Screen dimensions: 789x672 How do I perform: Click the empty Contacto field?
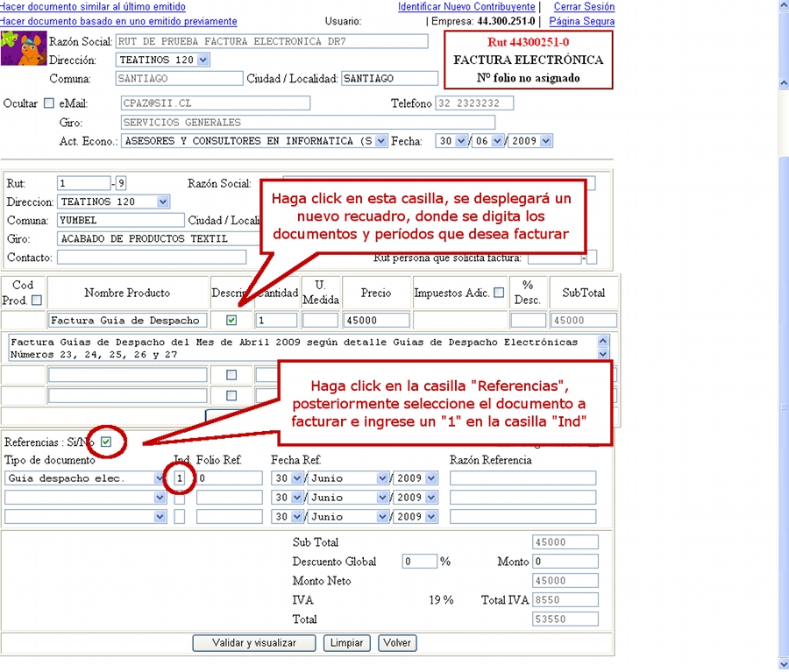coord(152,257)
